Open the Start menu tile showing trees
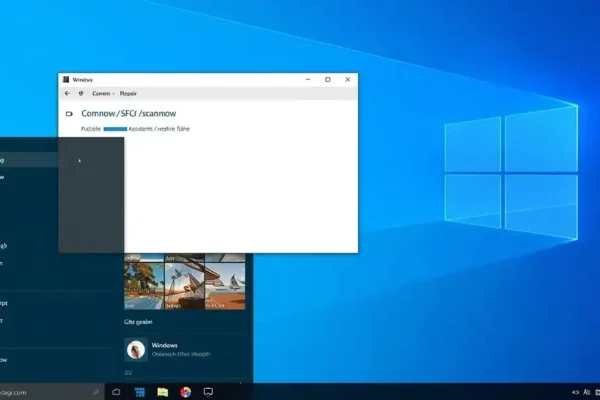This screenshot has width=600, height=400. (x=144, y=286)
